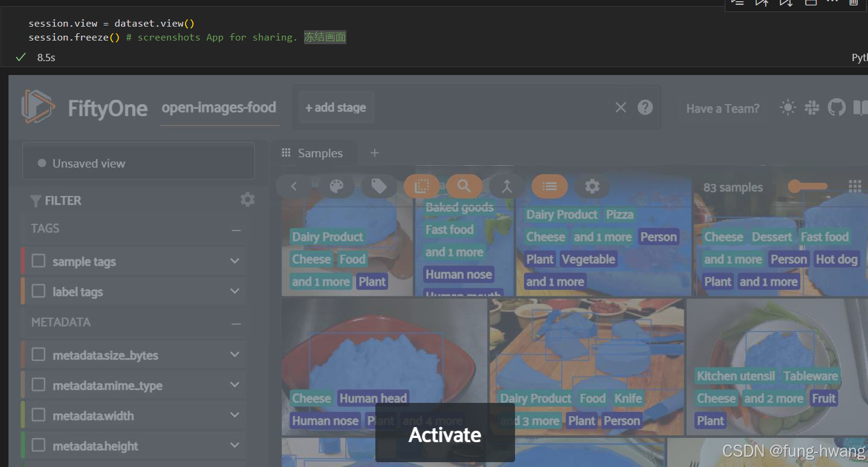Expand the label tags chevron

[235, 291]
